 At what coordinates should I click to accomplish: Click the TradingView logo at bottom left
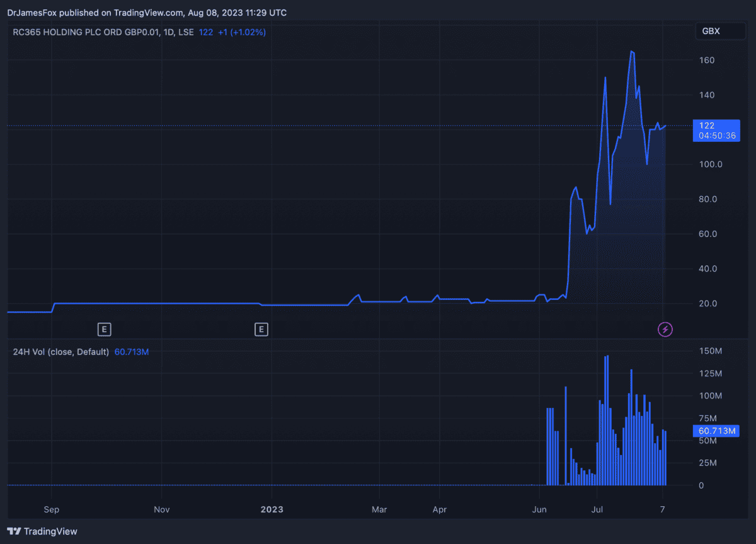[42, 531]
